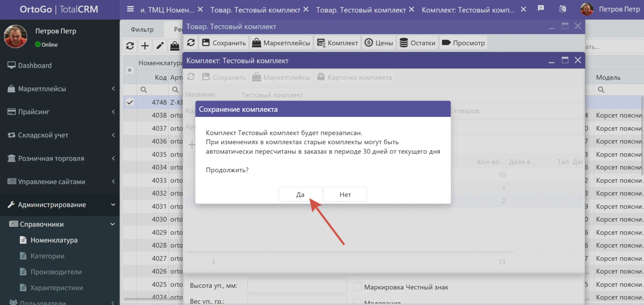Click Нет to cancel saving

tap(345, 195)
